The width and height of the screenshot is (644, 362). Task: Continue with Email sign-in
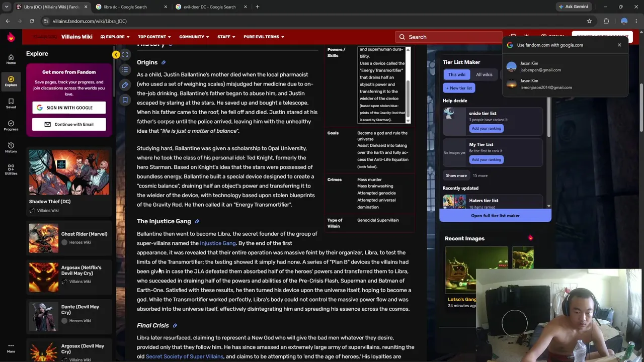[69, 124]
